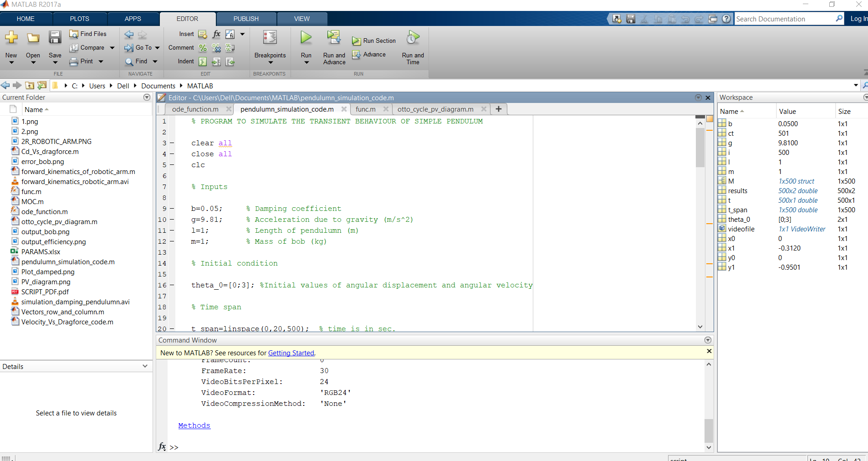Click the Run and Advance icon
This screenshot has width=868, height=461.
pos(334,37)
